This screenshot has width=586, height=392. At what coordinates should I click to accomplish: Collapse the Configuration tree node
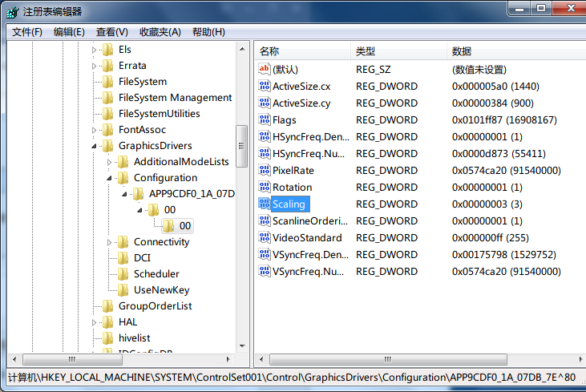(x=110, y=178)
